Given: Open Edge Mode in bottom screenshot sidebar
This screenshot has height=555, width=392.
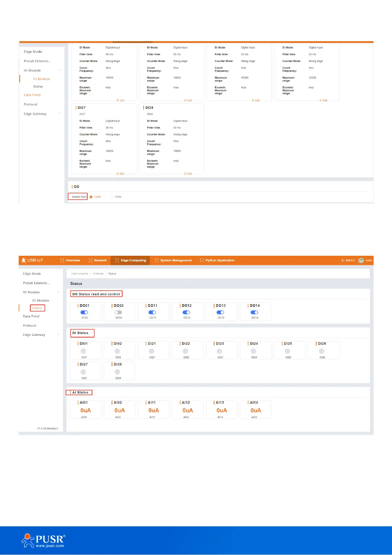Looking at the screenshot, I should click(32, 274).
